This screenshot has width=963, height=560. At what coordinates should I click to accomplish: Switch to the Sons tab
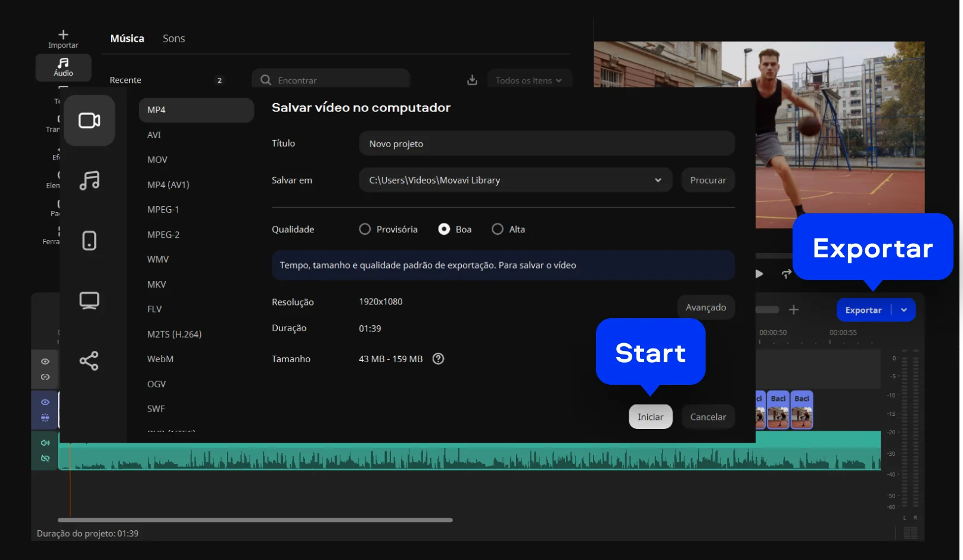(x=173, y=39)
